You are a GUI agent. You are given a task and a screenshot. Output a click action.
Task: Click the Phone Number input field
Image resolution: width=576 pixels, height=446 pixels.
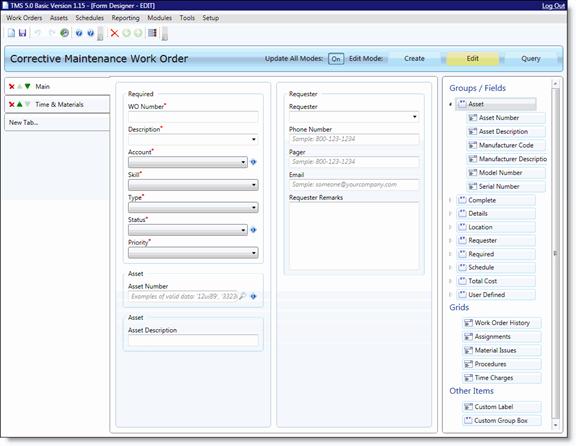pos(354,139)
